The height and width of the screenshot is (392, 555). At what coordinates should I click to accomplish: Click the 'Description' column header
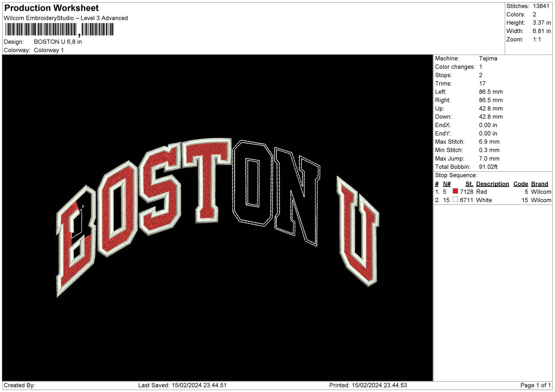[492, 184]
